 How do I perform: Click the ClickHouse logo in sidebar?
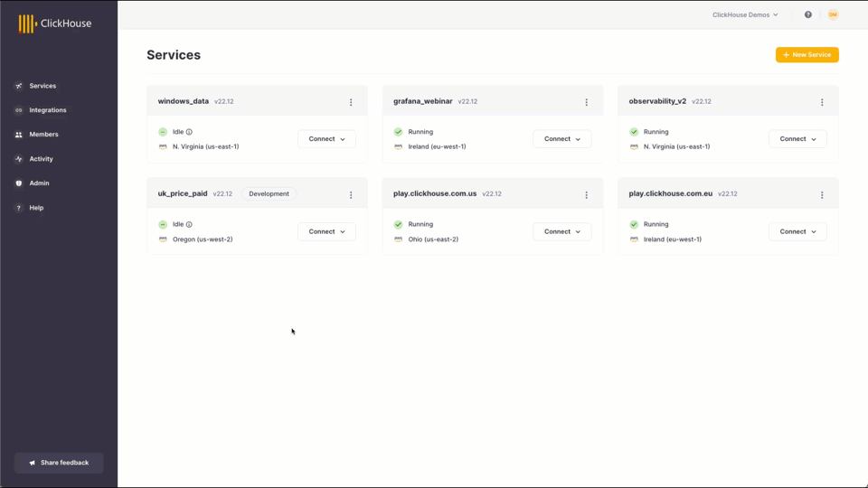click(x=55, y=23)
